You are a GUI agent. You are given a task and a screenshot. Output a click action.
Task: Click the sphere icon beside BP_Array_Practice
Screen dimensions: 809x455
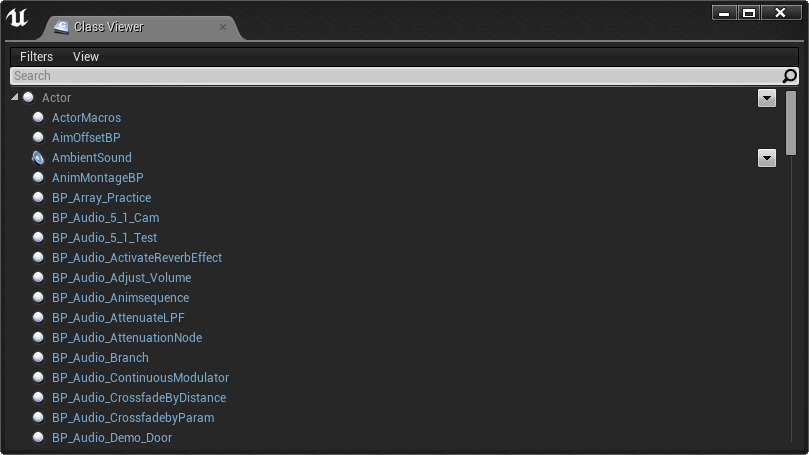pyautogui.click(x=38, y=198)
